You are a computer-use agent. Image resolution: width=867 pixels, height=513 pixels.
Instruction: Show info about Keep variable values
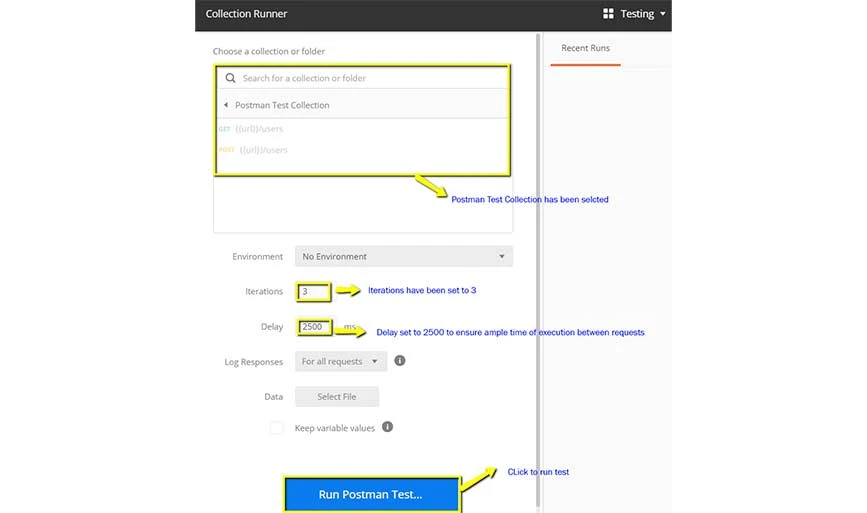click(x=388, y=427)
